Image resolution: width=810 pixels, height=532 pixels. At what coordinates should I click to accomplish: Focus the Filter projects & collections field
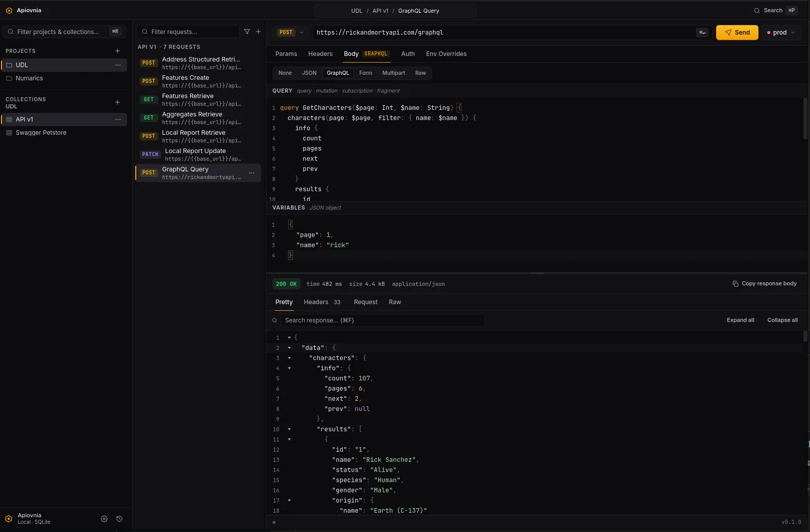[x=64, y=32]
